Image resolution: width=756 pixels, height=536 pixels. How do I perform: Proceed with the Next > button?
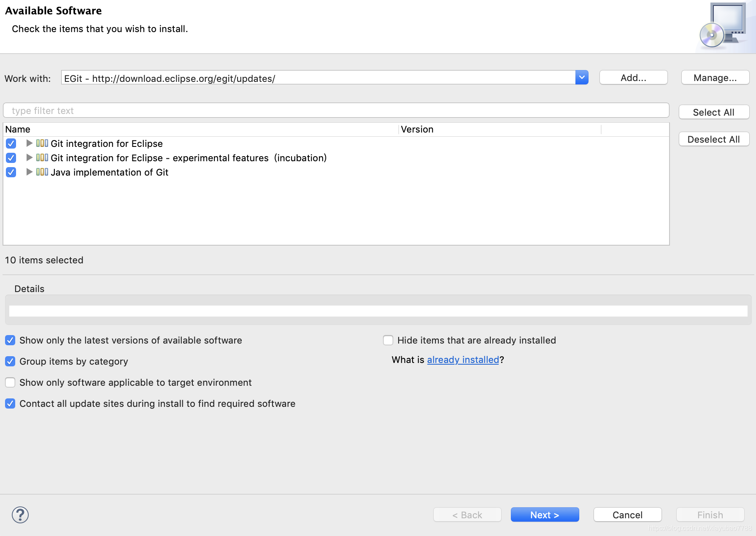click(x=545, y=515)
